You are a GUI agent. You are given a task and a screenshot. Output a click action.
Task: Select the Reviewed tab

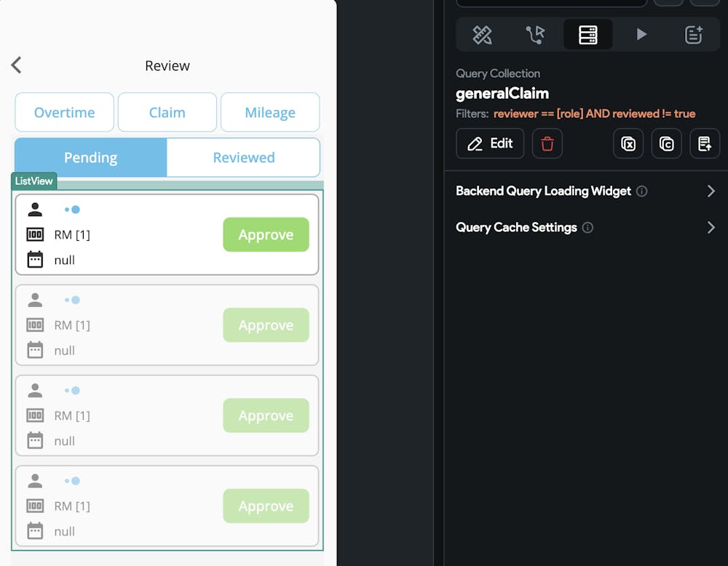[x=244, y=157]
